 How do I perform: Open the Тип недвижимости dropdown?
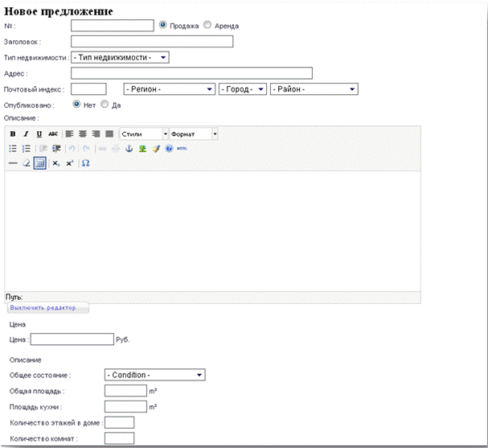120,57
